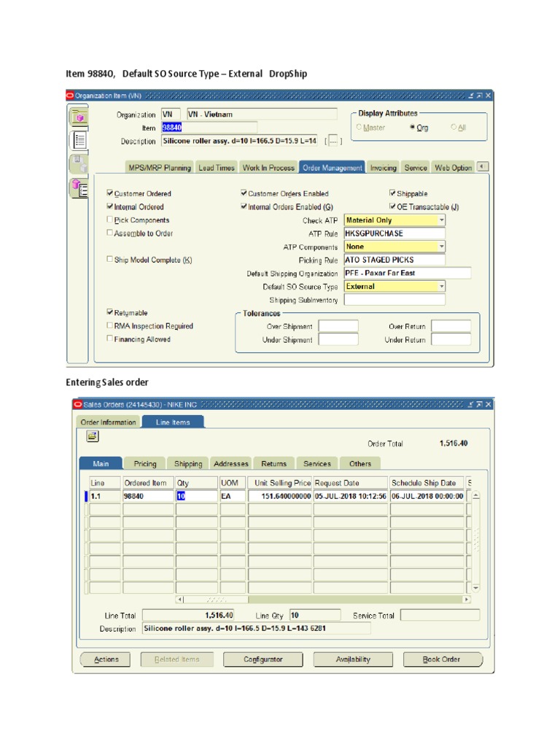Open the Description field ellipsis button

coord(332,141)
